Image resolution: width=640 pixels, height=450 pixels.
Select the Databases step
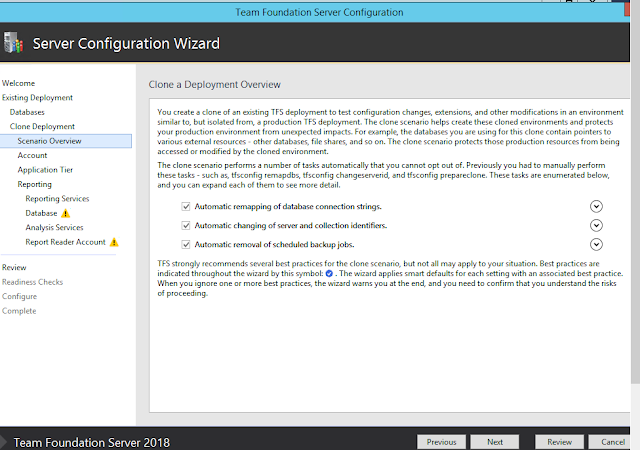tap(27, 112)
